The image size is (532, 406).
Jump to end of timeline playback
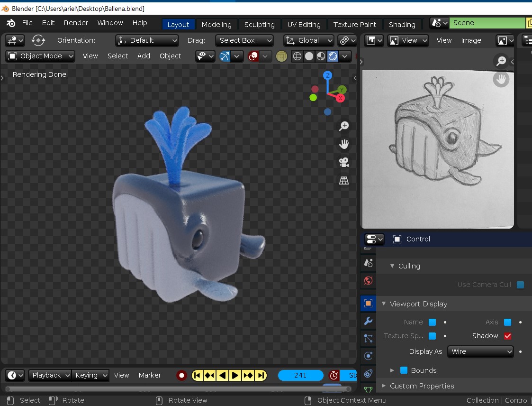[x=261, y=375]
